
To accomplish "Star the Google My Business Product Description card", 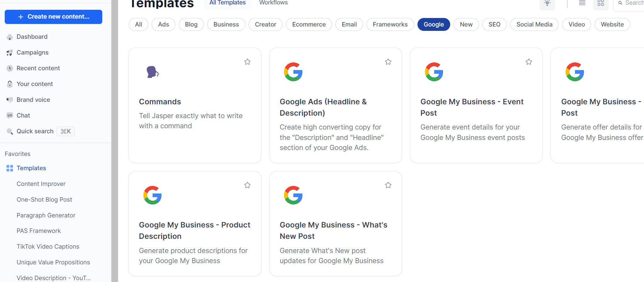I will (x=247, y=185).
